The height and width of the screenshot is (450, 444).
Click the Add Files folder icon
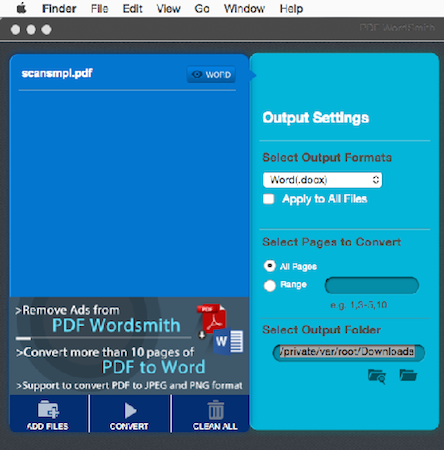coord(48,410)
